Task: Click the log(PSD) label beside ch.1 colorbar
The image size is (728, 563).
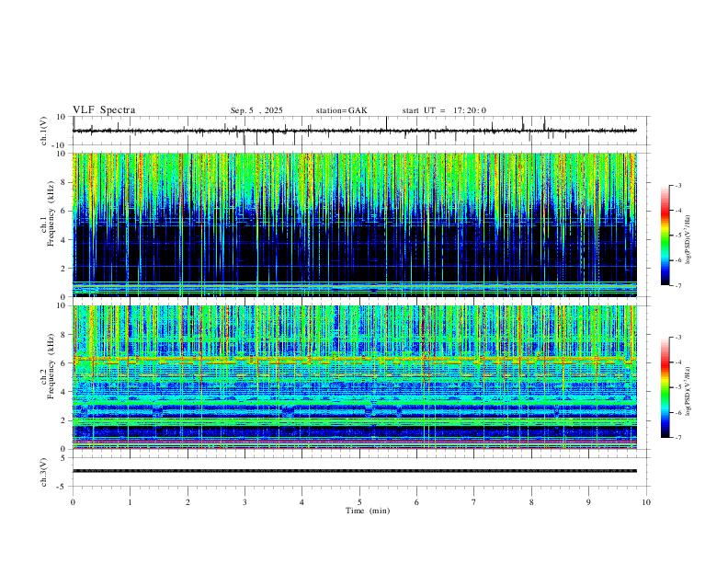Action: click(688, 239)
